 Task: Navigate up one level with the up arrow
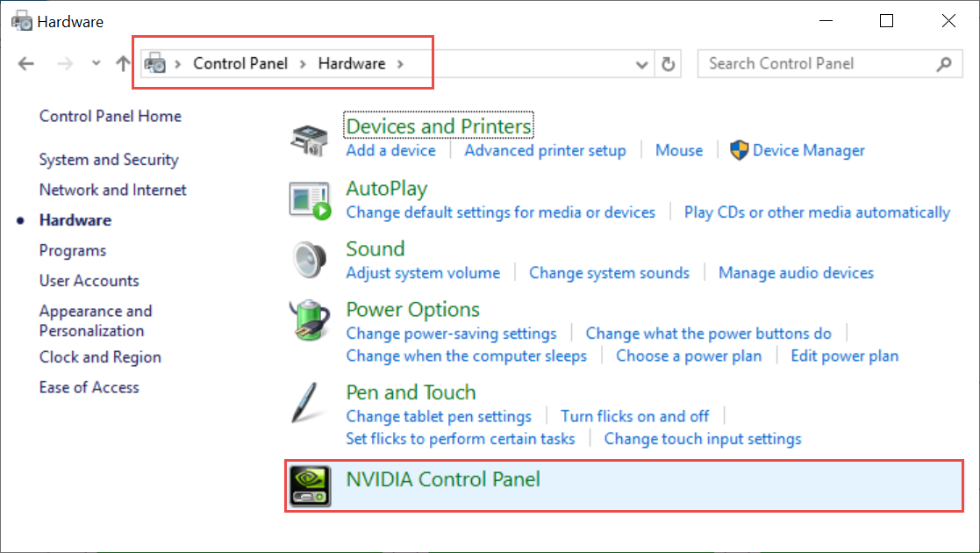[x=121, y=63]
